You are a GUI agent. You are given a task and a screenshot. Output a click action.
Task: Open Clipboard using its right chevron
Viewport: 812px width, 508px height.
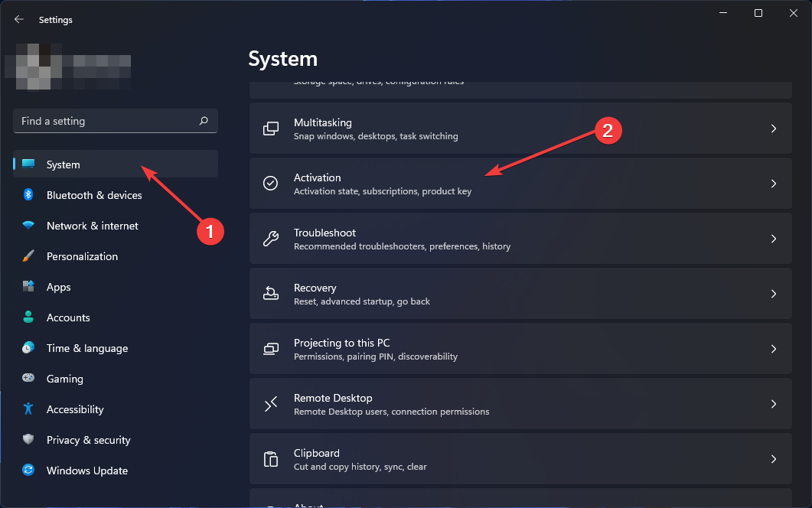773,459
